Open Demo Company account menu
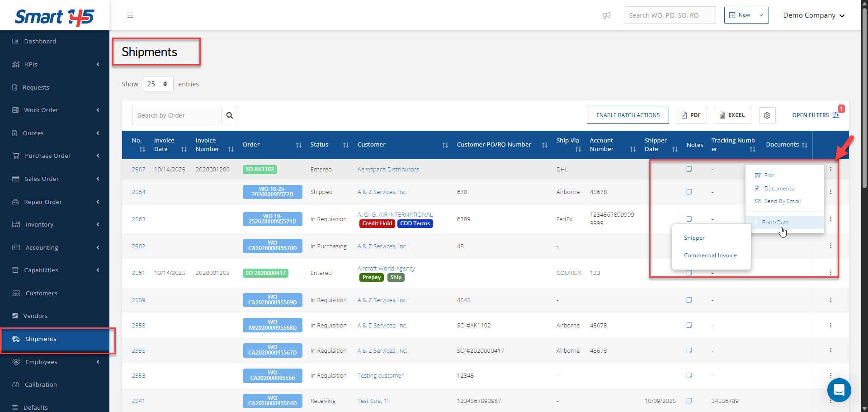Image resolution: width=868 pixels, height=412 pixels. click(x=813, y=15)
